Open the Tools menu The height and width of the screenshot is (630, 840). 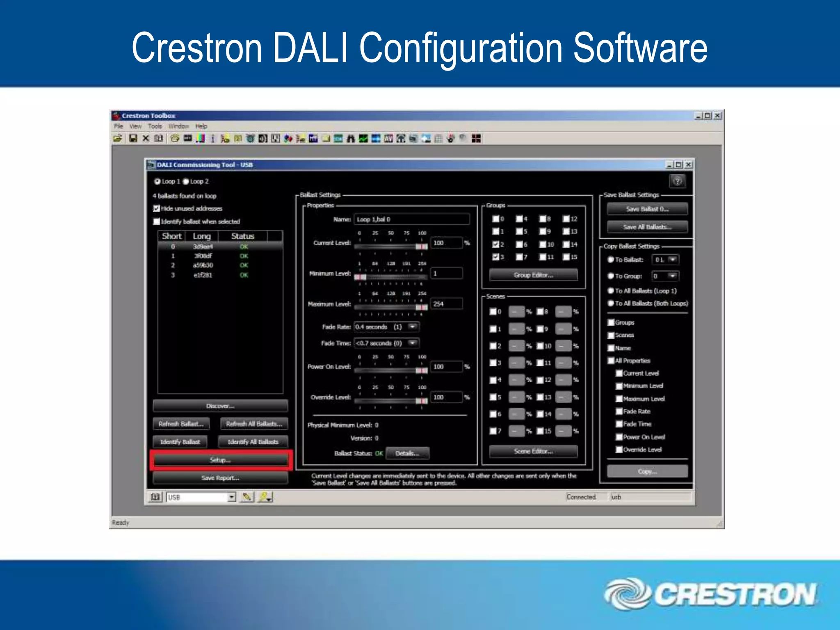click(x=155, y=126)
